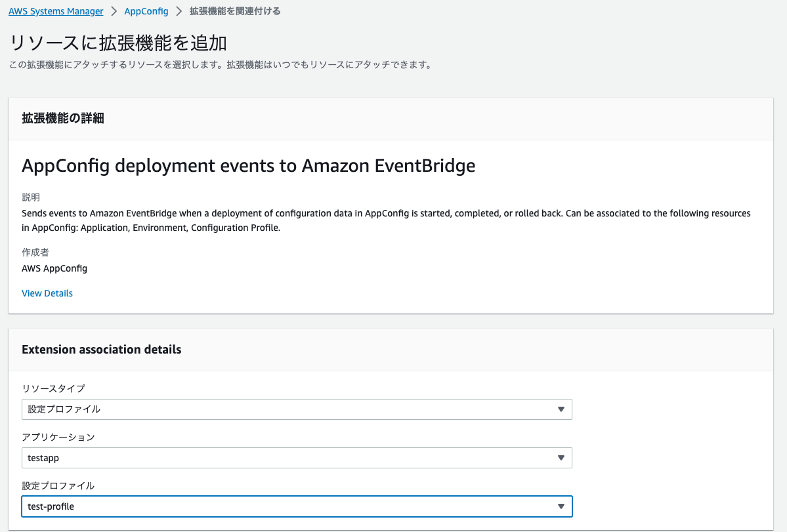The image size is (787, 532).
Task: Click the 説明 field label
Action: coord(31,197)
